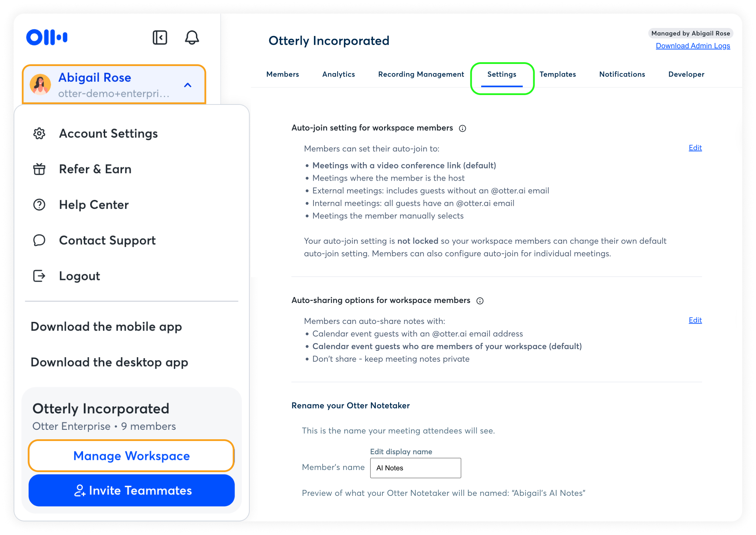The image size is (756, 535).
Task: Click the Logout arrow icon
Action: 39,276
